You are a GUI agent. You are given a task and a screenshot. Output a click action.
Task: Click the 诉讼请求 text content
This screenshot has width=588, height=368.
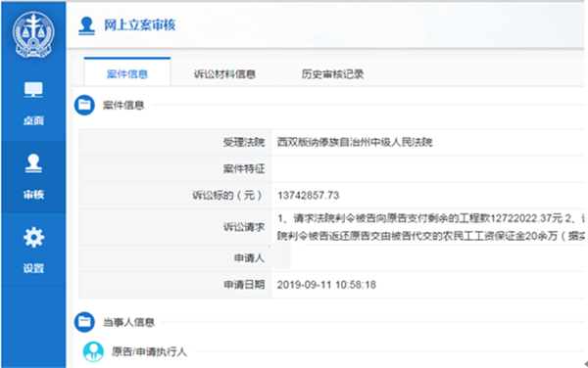point(431,227)
